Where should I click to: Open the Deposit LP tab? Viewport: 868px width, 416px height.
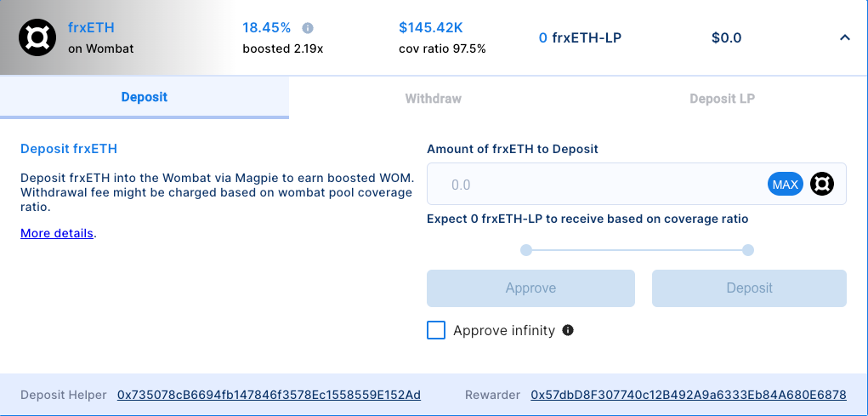click(722, 98)
